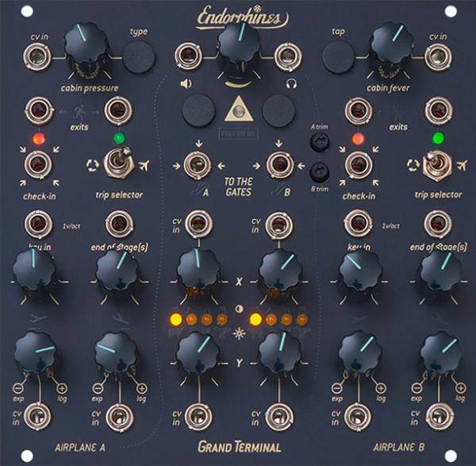This screenshot has height=466, width=476.
Task: Click the green exit LED on Airplane A
Action: click(119, 138)
